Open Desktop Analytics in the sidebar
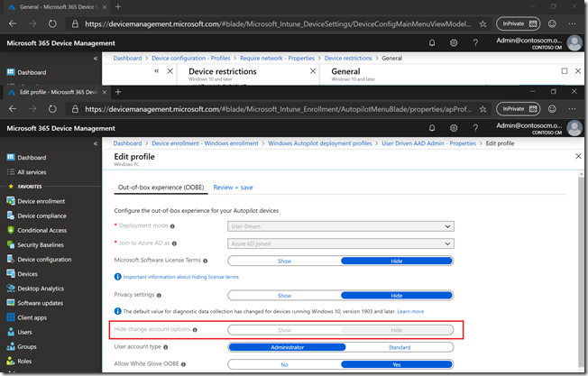 point(44,288)
